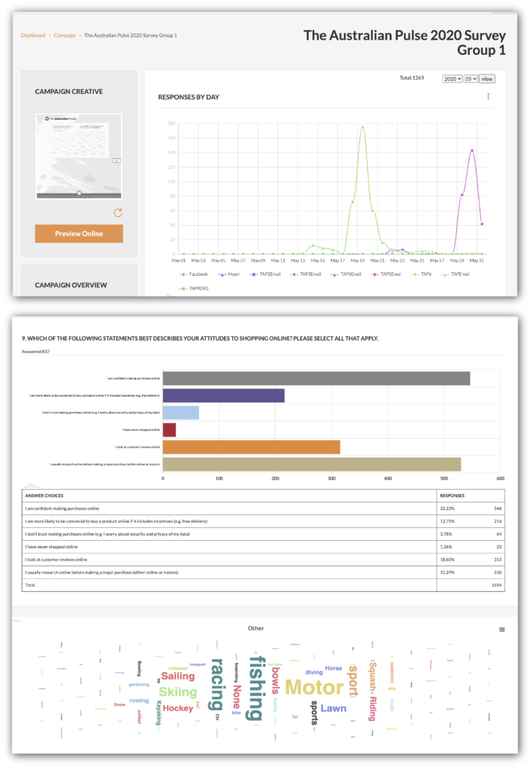Screen dimensions: 532x768
Task: Open the month 05 dropdown
Action: tap(471, 79)
